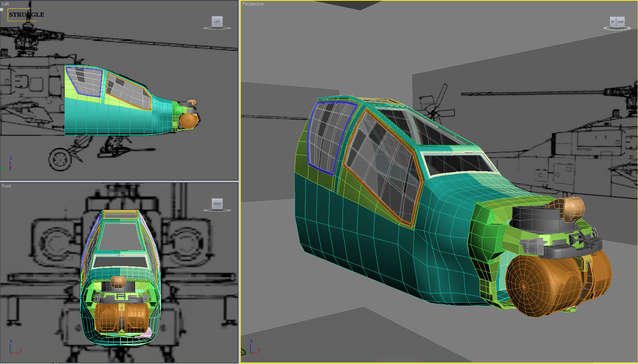Click the Perspective viewport label

click(x=253, y=4)
